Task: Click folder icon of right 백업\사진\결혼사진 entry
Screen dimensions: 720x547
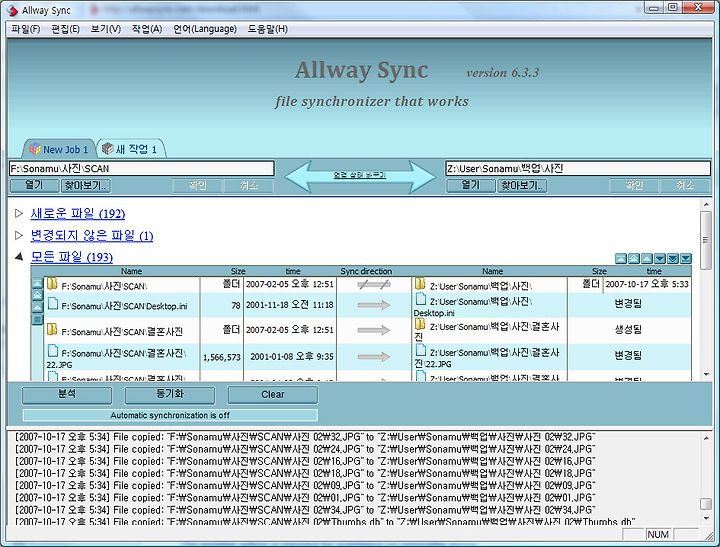Action: click(420, 324)
